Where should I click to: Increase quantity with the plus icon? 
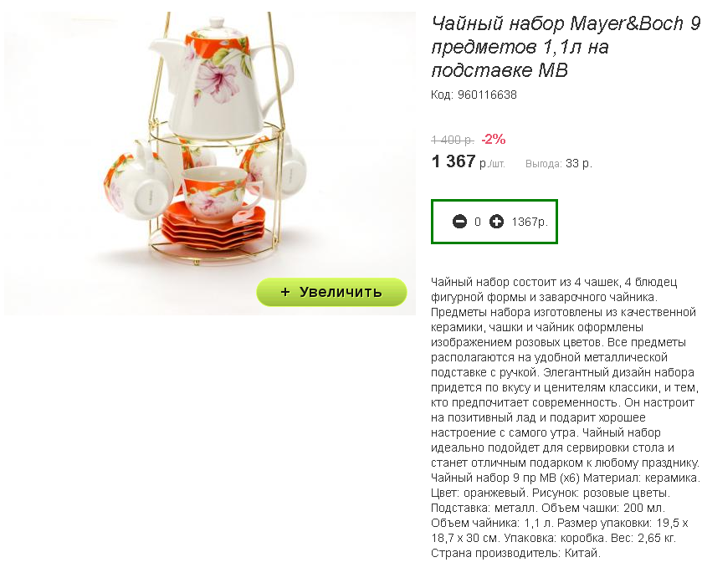click(496, 222)
